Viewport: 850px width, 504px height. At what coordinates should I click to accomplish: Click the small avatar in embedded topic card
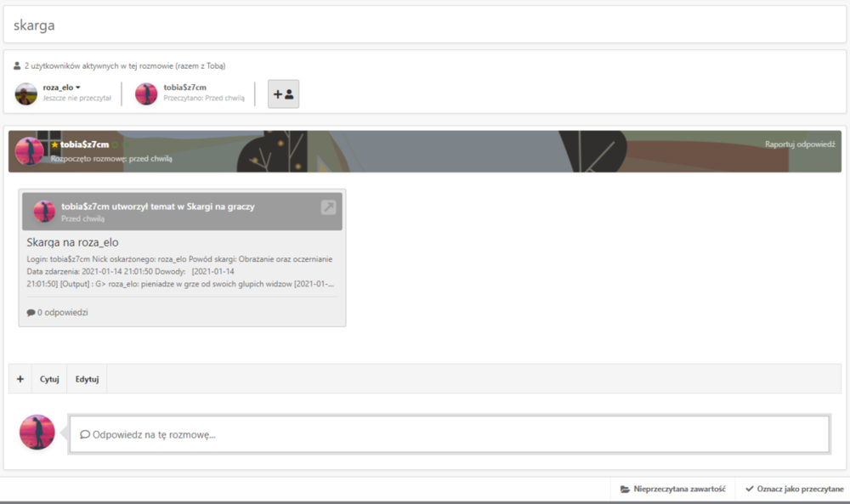coord(44,212)
